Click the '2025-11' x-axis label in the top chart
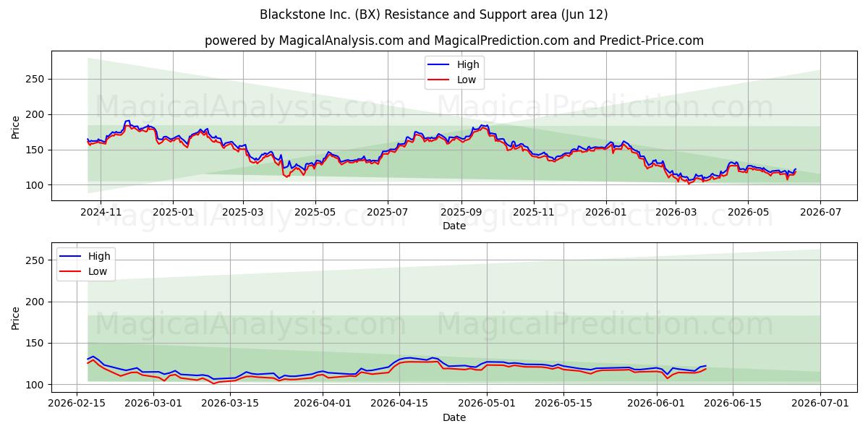 point(534,213)
